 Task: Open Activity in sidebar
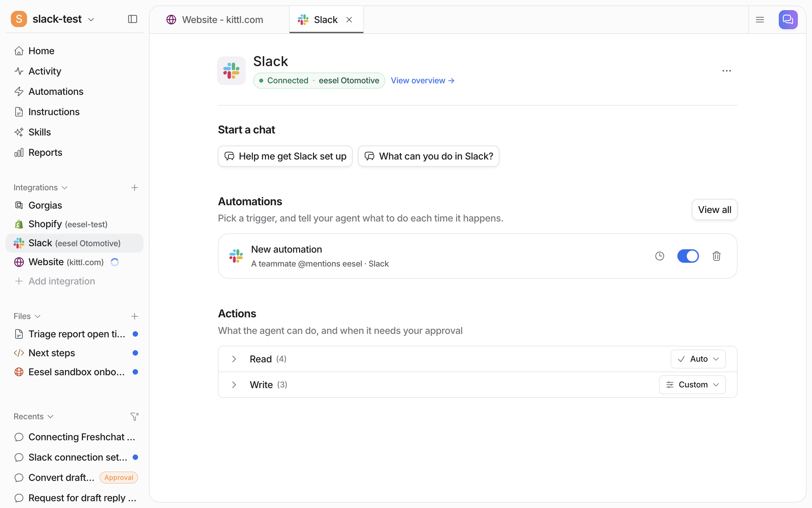(x=74, y=71)
